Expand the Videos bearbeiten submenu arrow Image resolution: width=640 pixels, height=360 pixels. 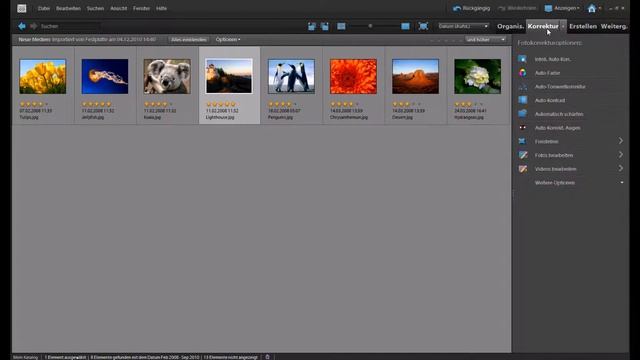click(x=620, y=168)
